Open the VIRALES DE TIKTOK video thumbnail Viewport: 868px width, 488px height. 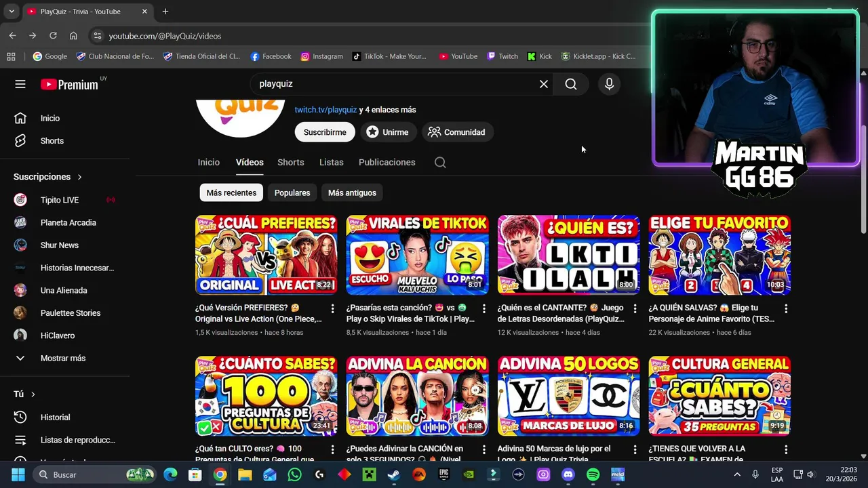[417, 255]
